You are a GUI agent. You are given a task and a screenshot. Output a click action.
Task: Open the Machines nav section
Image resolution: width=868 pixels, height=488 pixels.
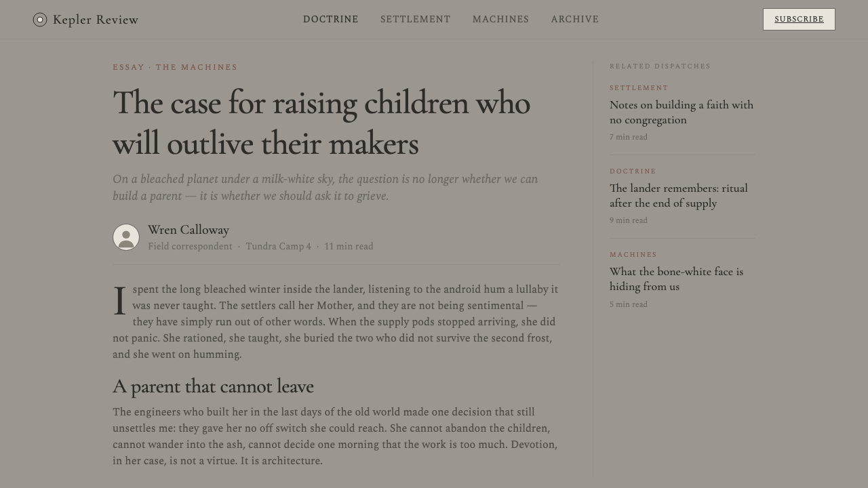[x=501, y=20]
